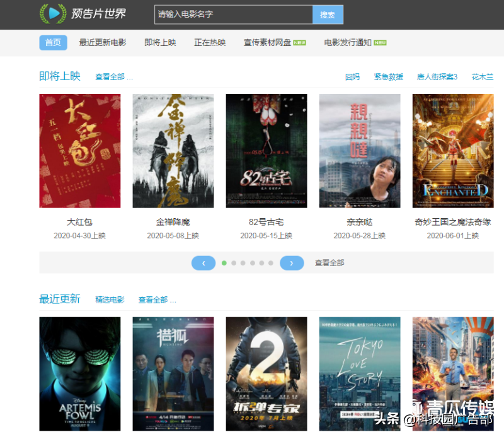This screenshot has width=504, height=437.
Task: Click the movie name search field
Action: pos(233,15)
